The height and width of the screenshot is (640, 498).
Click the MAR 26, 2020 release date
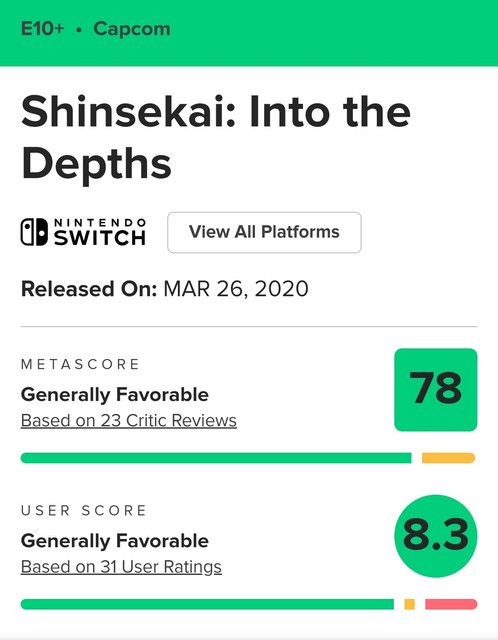coord(236,289)
